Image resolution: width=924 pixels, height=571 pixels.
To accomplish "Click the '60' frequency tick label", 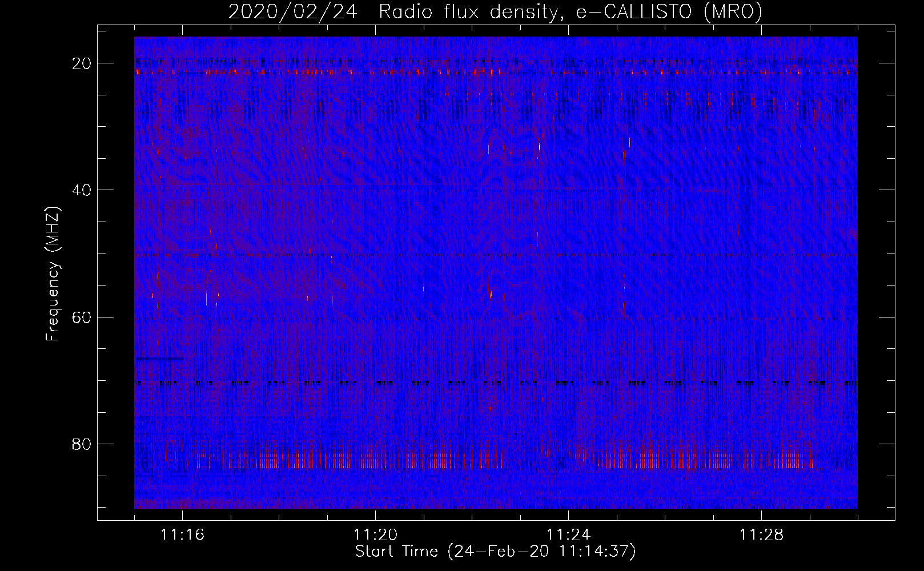I will (x=82, y=317).
